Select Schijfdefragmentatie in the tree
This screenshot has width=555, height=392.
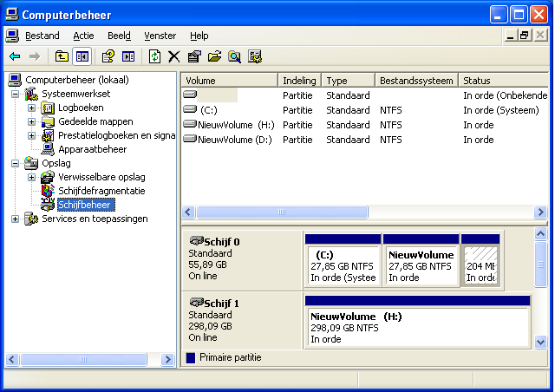point(101,191)
